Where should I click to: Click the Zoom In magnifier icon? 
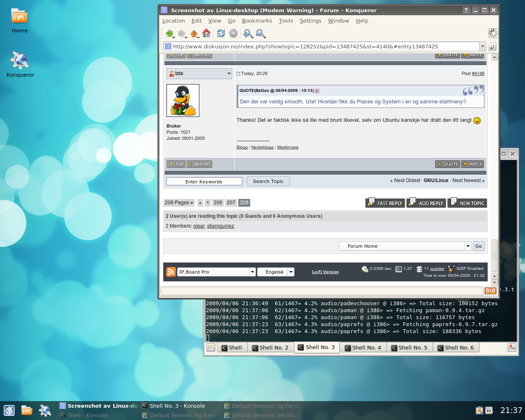tap(247, 34)
